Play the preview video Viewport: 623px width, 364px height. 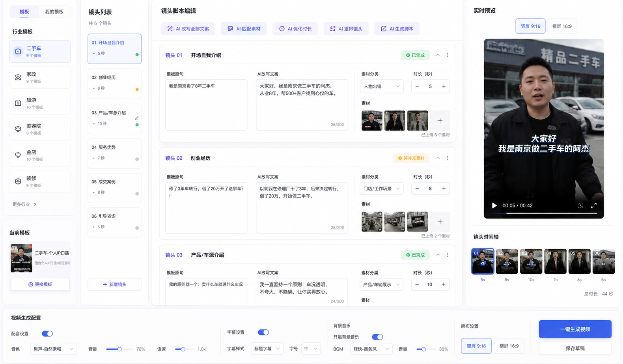494,205
